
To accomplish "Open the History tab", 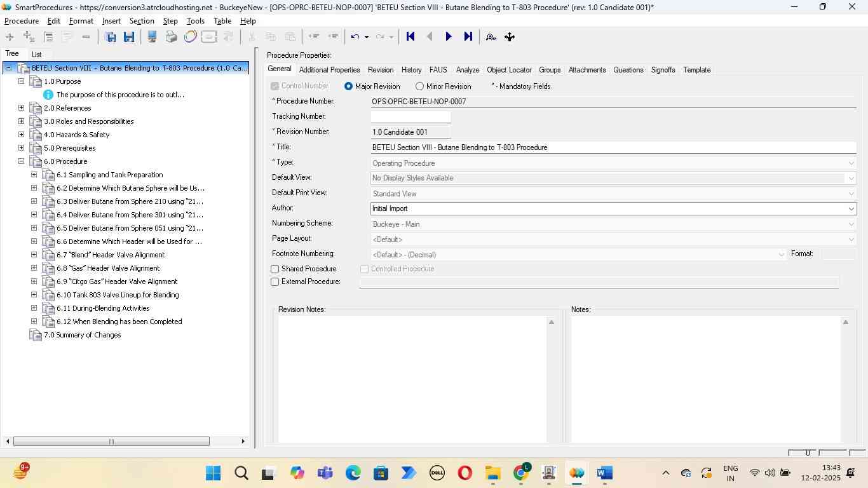I will pos(411,70).
